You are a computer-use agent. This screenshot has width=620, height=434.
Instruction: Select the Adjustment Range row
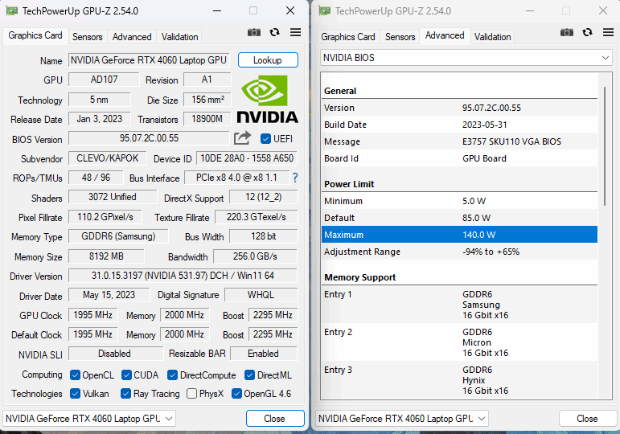pos(459,252)
